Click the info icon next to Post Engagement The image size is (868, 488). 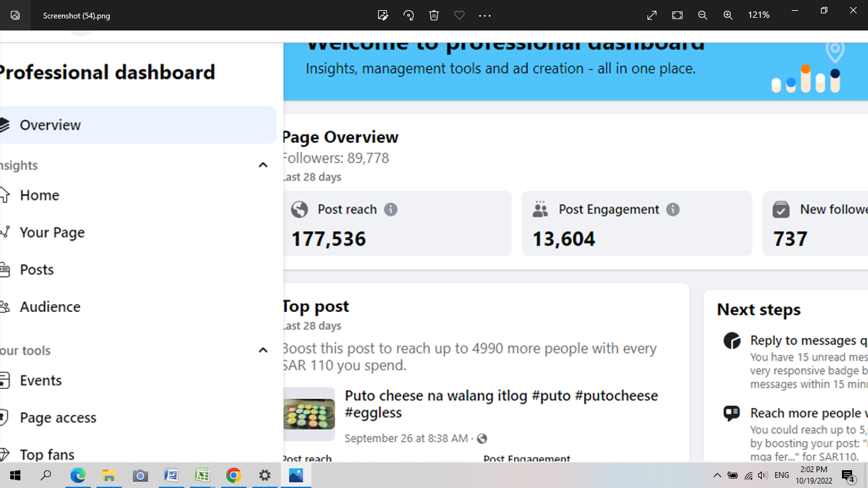(x=673, y=209)
